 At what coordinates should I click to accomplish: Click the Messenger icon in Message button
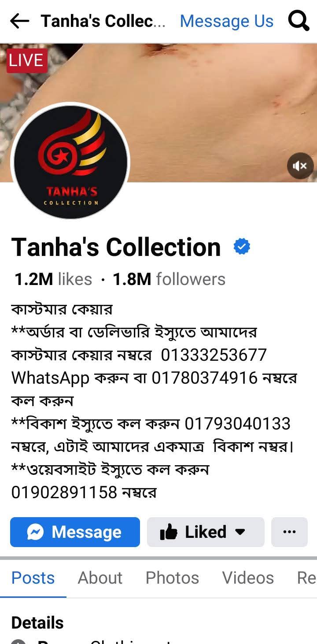[x=35, y=532]
